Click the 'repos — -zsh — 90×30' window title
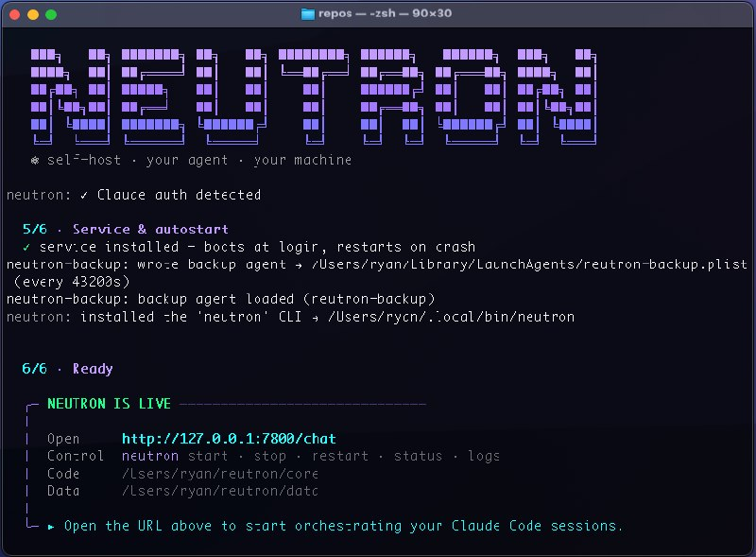The image size is (756, 557). [x=385, y=13]
